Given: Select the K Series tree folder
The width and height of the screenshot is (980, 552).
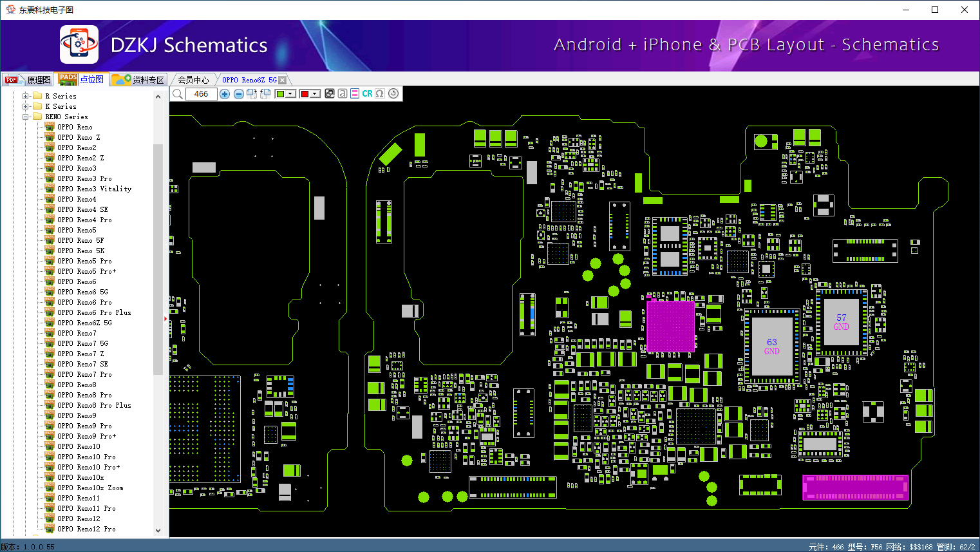Looking at the screenshot, I should (x=61, y=106).
